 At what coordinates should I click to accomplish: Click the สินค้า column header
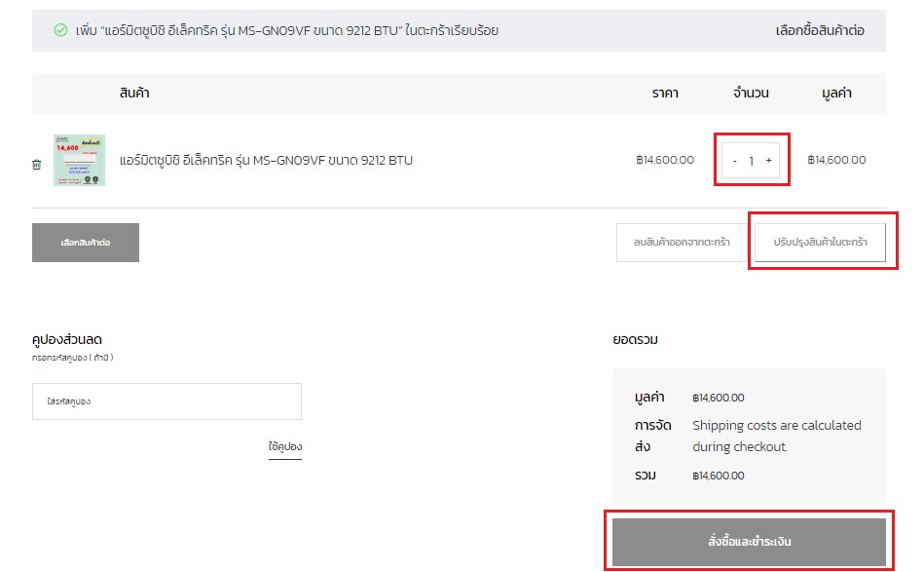(x=134, y=94)
